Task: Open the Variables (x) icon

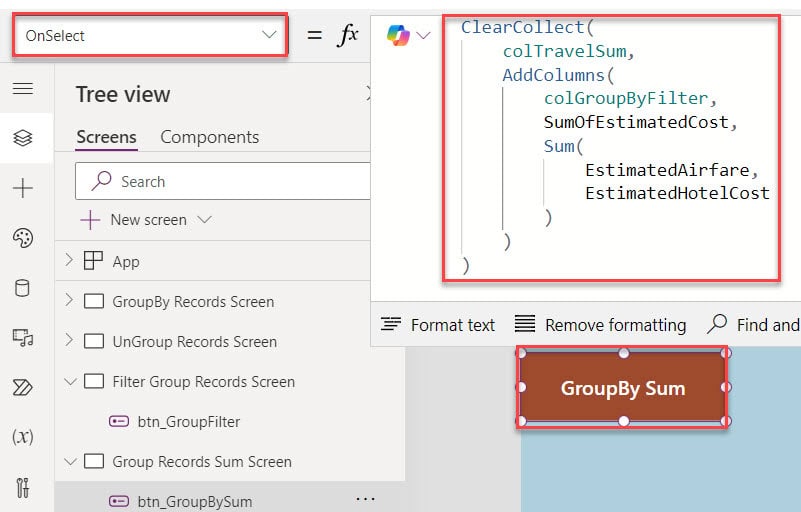Action: point(23,437)
